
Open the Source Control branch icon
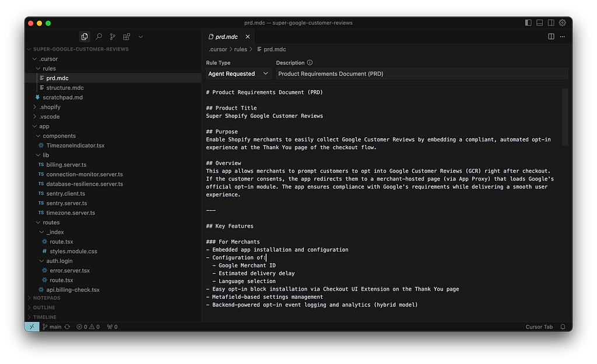pos(113,37)
